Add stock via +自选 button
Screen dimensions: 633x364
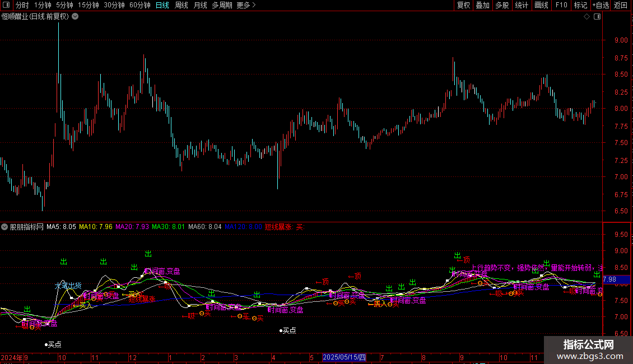tap(601, 5)
